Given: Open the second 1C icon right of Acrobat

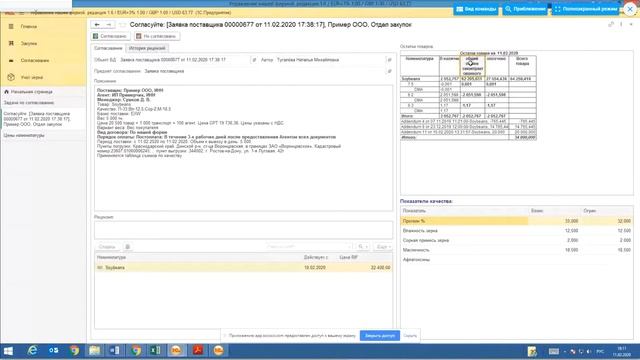Looking at the screenshot, I should (x=218, y=351).
